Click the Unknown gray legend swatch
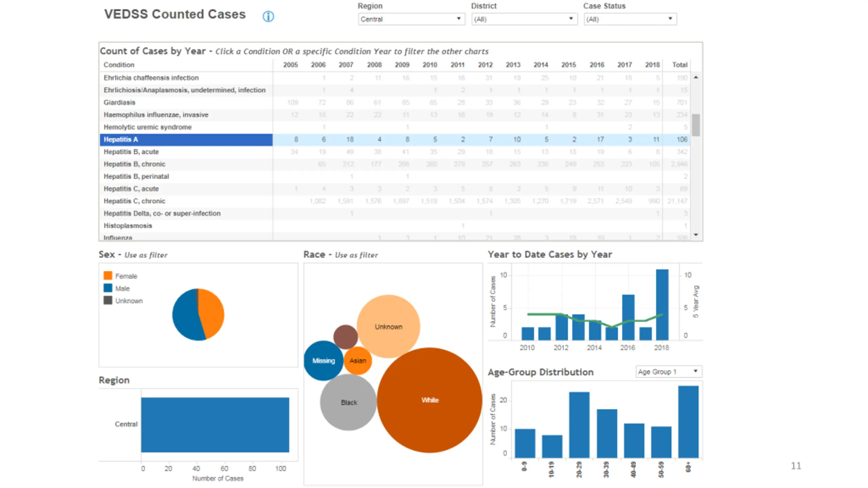This screenshot has width=868, height=488. tap(108, 300)
